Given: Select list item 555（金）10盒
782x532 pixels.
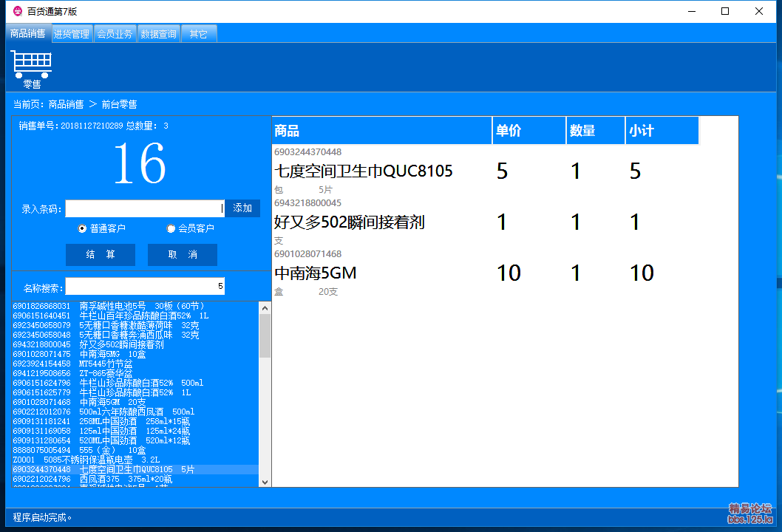Looking at the screenshot, I should pos(135,450).
